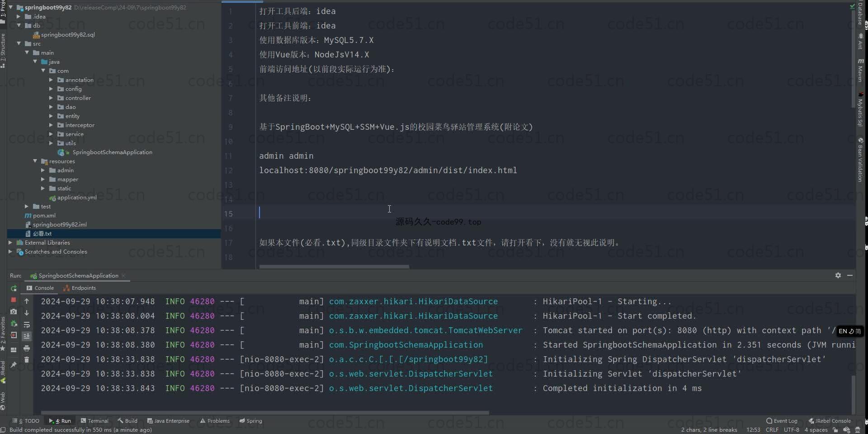Click the Print console output icon

pos(27,348)
